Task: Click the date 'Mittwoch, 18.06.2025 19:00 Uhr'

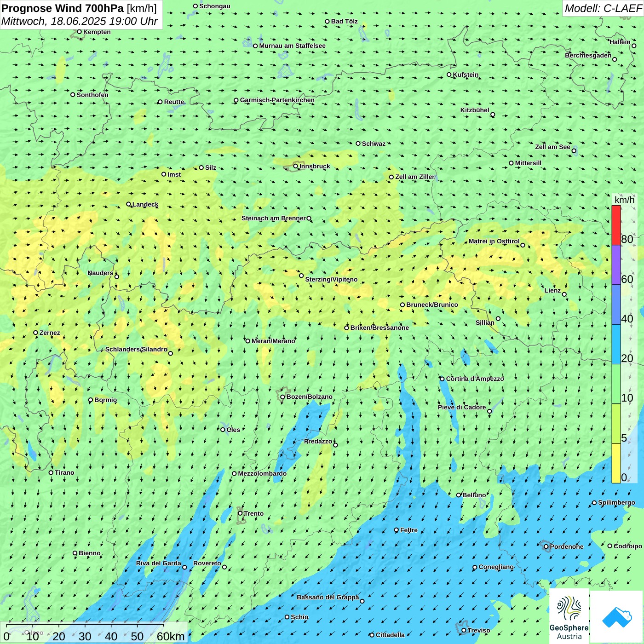Action: 80,21
